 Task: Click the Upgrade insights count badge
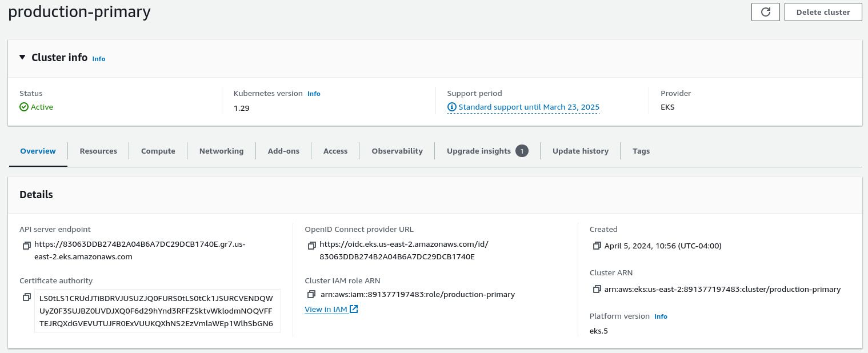[521, 151]
